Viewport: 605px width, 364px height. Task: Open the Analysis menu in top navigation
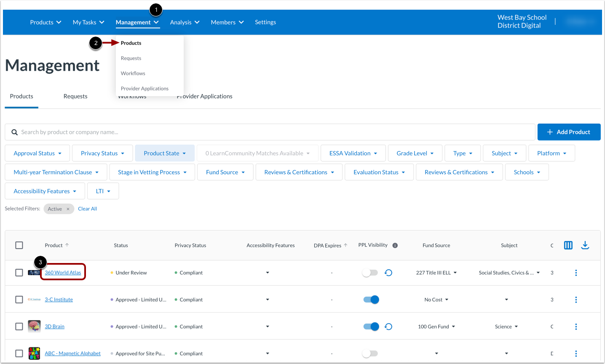tap(185, 22)
